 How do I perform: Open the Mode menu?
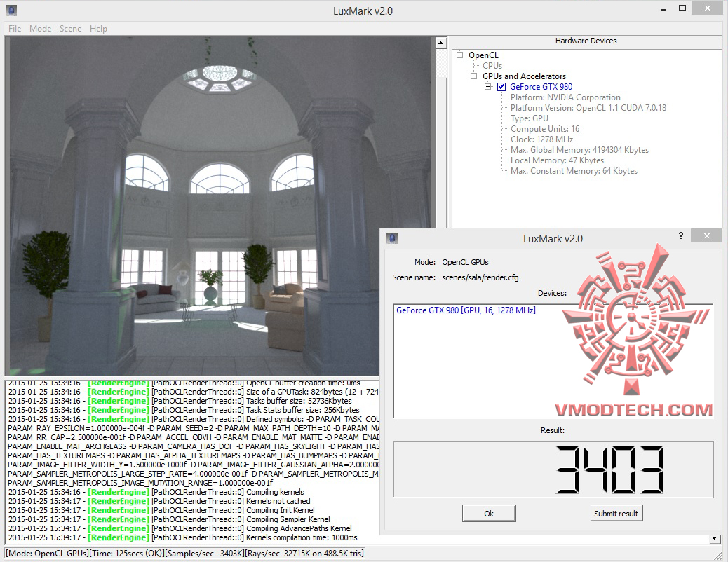coord(41,28)
